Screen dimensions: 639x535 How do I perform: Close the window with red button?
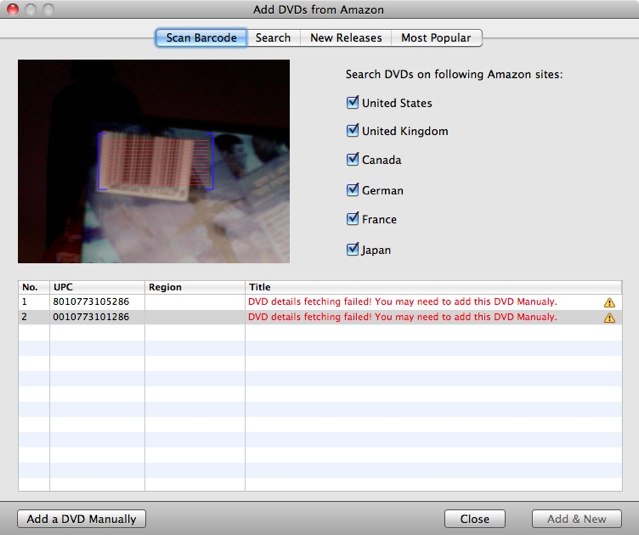[13, 9]
